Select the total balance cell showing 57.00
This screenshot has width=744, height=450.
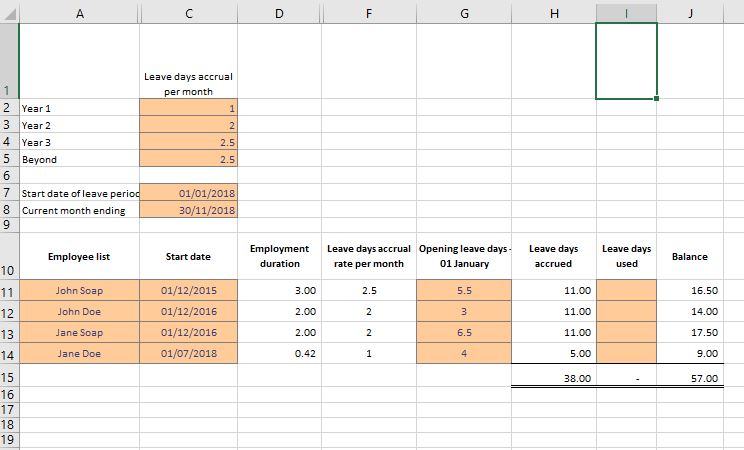pos(690,379)
